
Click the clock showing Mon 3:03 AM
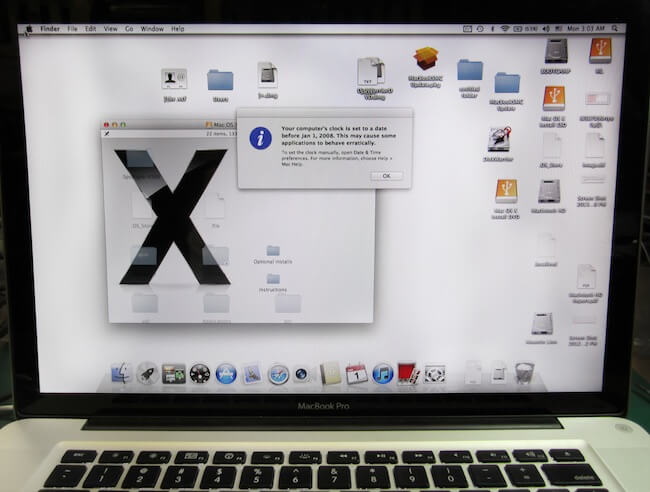tap(586, 29)
